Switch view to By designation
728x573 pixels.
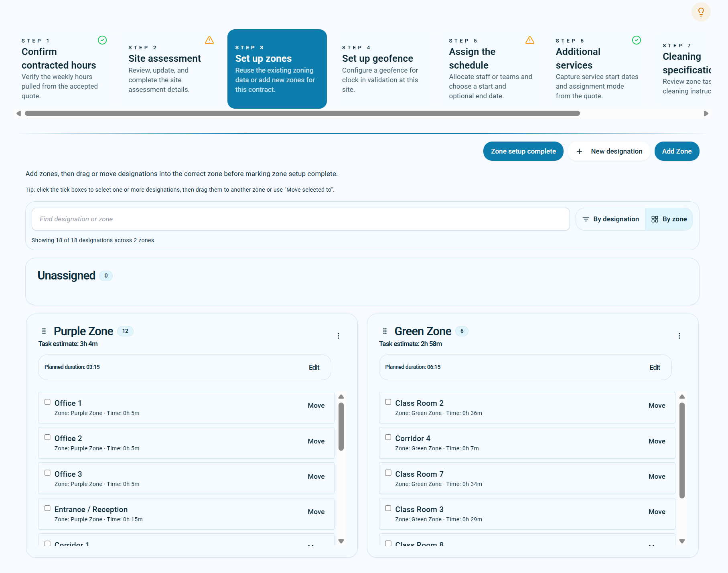(610, 219)
